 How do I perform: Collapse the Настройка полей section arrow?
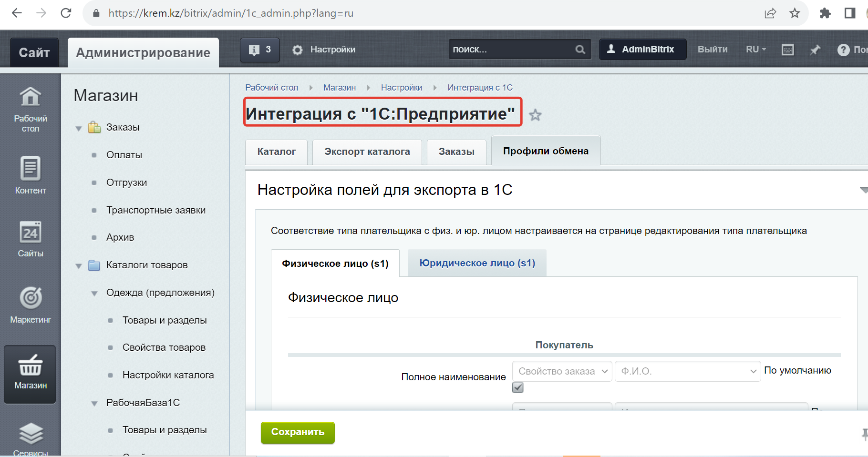click(x=863, y=190)
